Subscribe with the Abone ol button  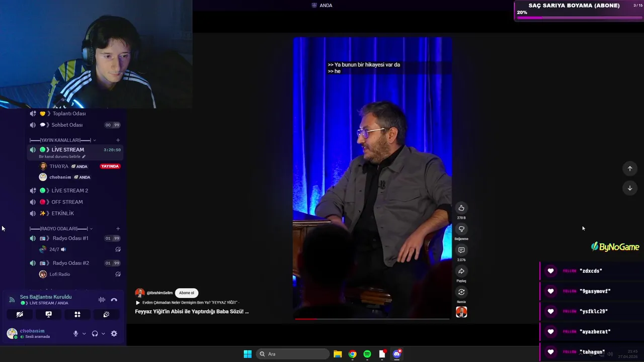pyautogui.click(x=187, y=293)
